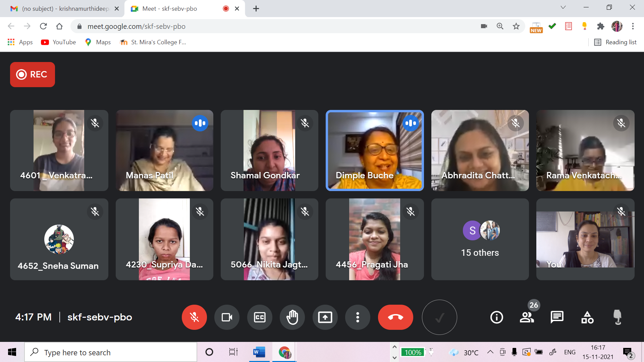Image resolution: width=644 pixels, height=362 pixels.
Task: Show the participants list
Action: coord(527,317)
